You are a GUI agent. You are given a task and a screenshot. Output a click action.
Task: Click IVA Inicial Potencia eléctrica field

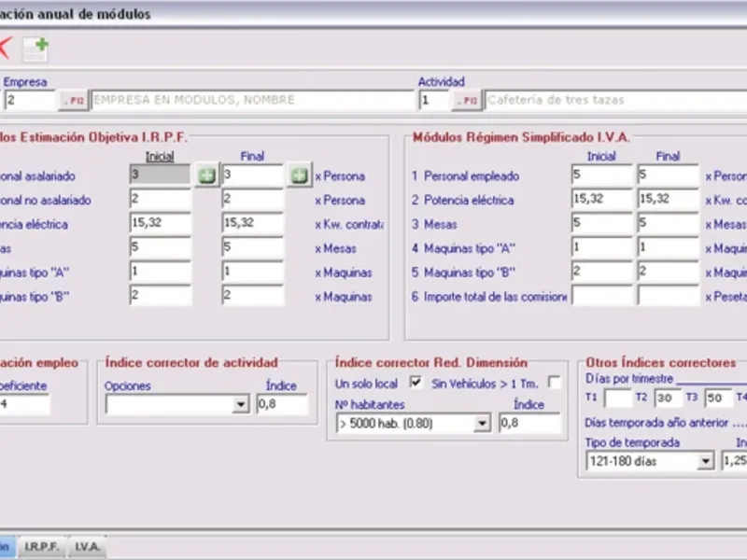coord(601,199)
